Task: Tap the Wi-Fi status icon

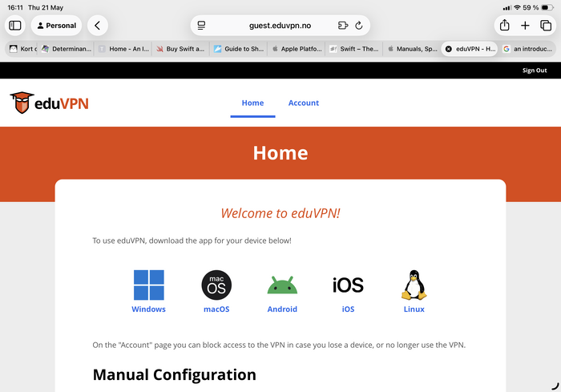Action: click(517, 7)
